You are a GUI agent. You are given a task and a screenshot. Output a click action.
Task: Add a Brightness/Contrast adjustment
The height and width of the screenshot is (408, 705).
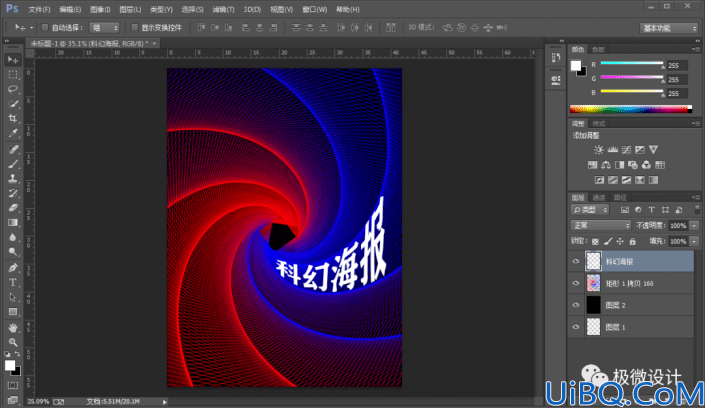coord(598,150)
